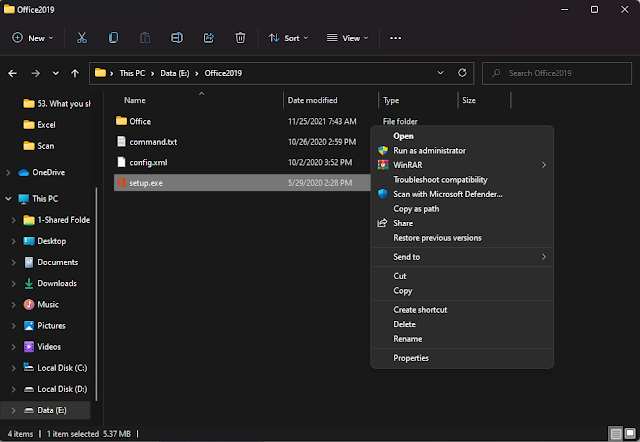The image size is (640, 442).
Task: Sort by Size column header
Action: pos(469,100)
